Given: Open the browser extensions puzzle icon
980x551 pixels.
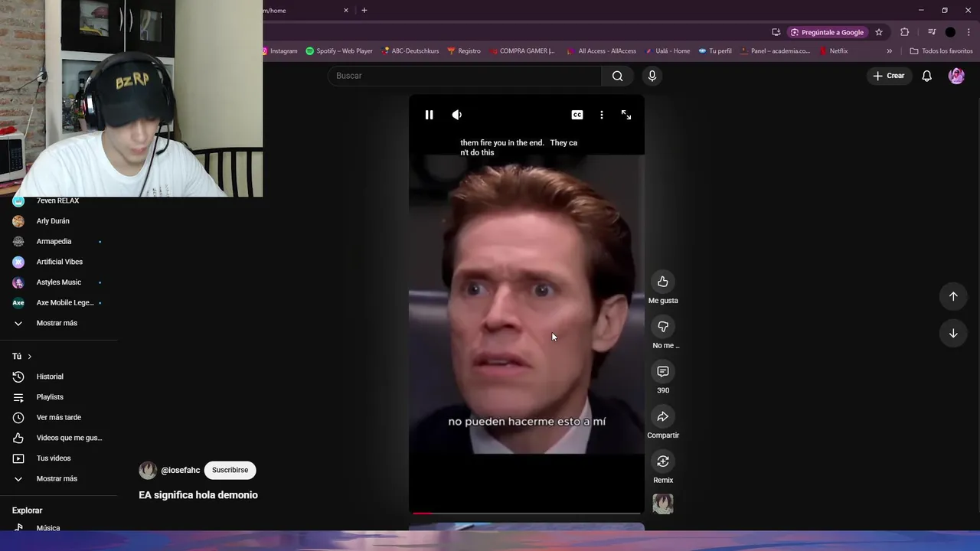Looking at the screenshot, I should (905, 32).
